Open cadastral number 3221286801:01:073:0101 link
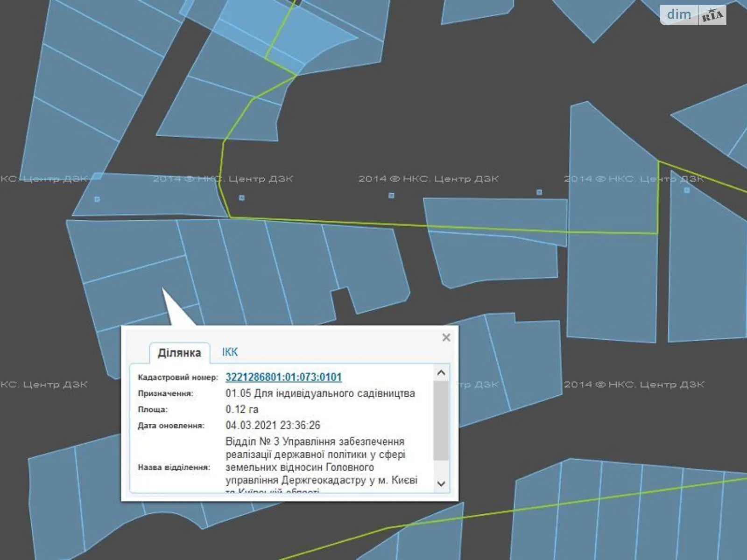 point(283,377)
